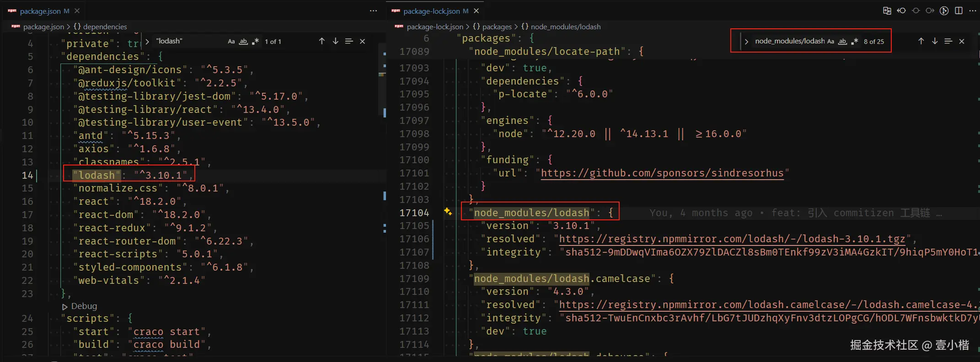Toggle regex search in right find widget
Viewport: 980px width, 362px height.
pos(855,42)
